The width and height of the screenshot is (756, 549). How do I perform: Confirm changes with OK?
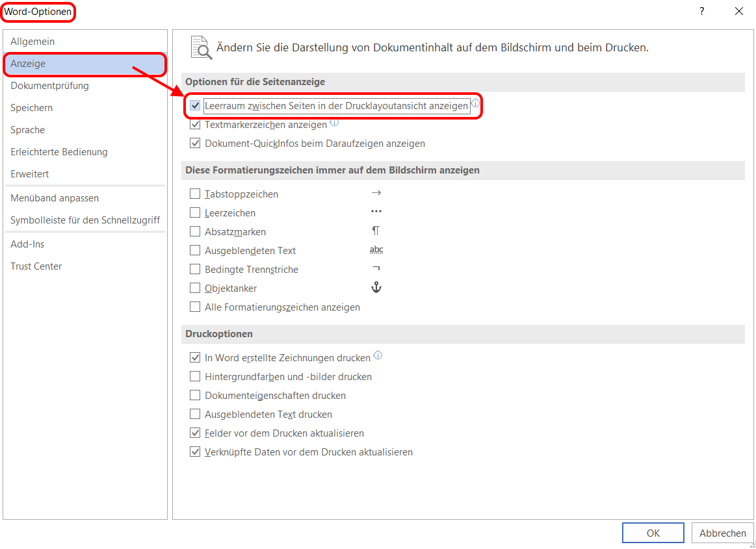click(653, 532)
